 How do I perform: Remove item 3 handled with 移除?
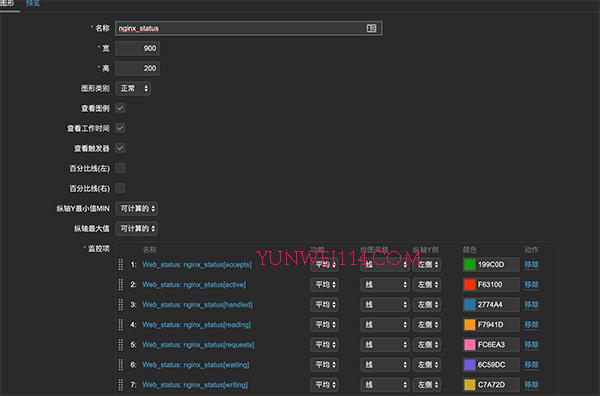coord(532,305)
